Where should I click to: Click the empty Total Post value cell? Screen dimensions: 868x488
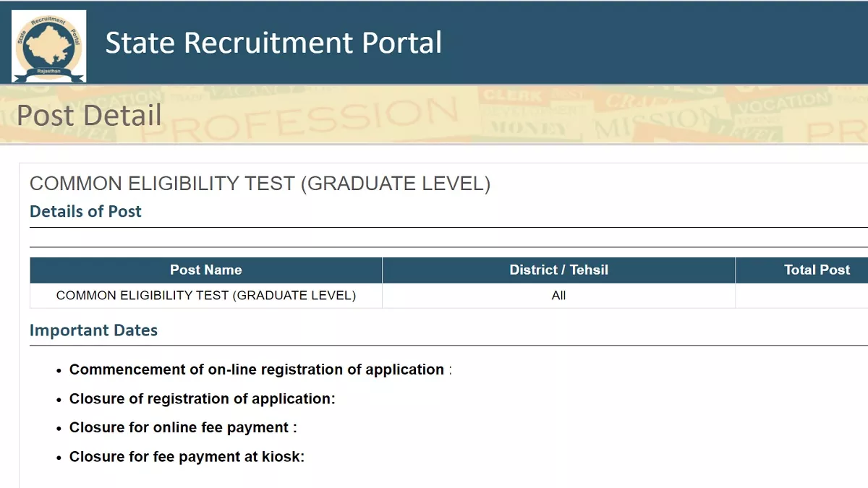point(801,295)
